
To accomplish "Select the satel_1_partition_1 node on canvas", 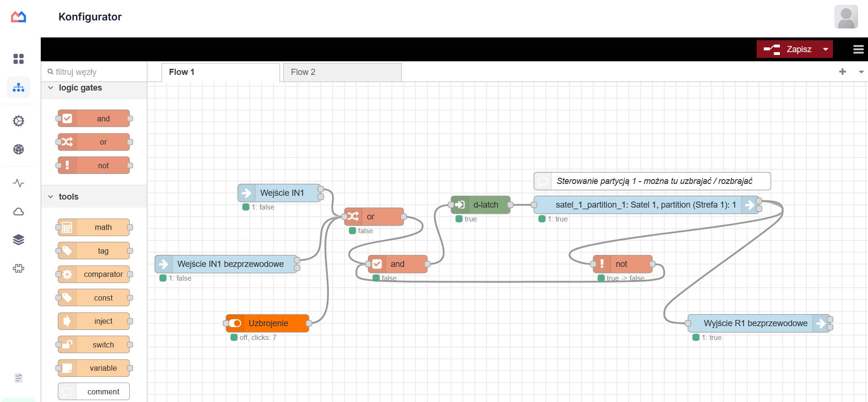I will (646, 205).
